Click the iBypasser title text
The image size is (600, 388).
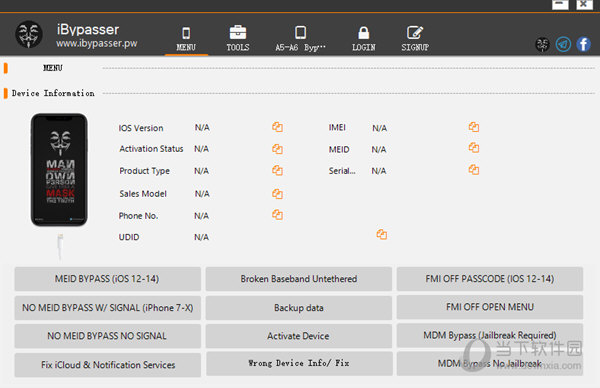click(88, 29)
